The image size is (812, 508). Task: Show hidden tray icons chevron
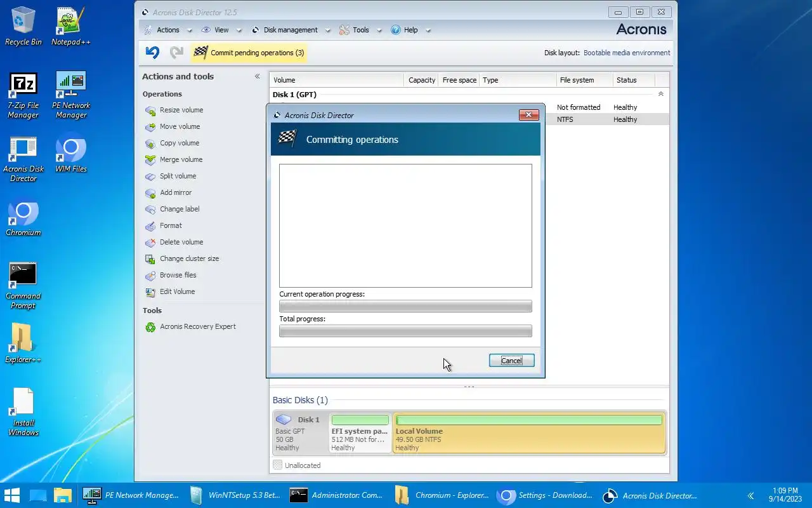(x=750, y=495)
